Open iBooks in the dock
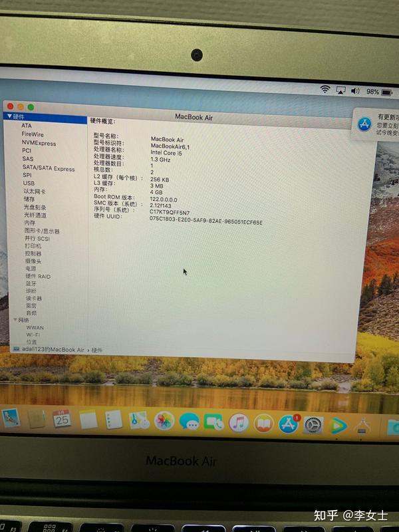The width and height of the screenshot is (399, 532). pos(263,424)
